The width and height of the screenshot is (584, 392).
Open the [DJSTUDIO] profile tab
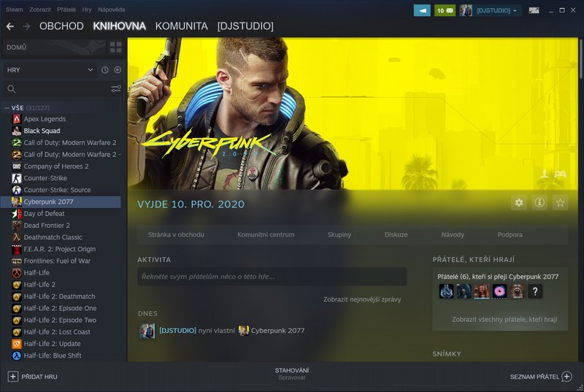point(245,26)
